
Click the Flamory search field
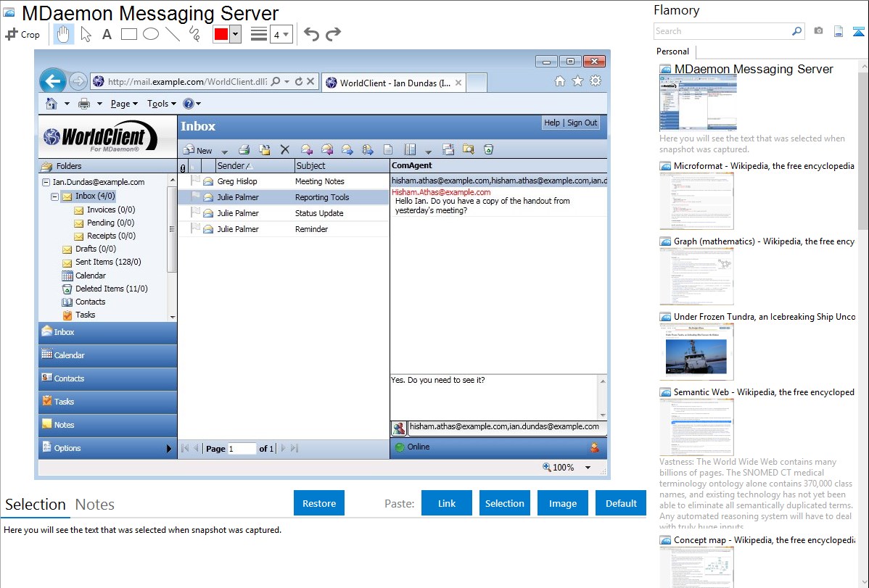(x=722, y=31)
